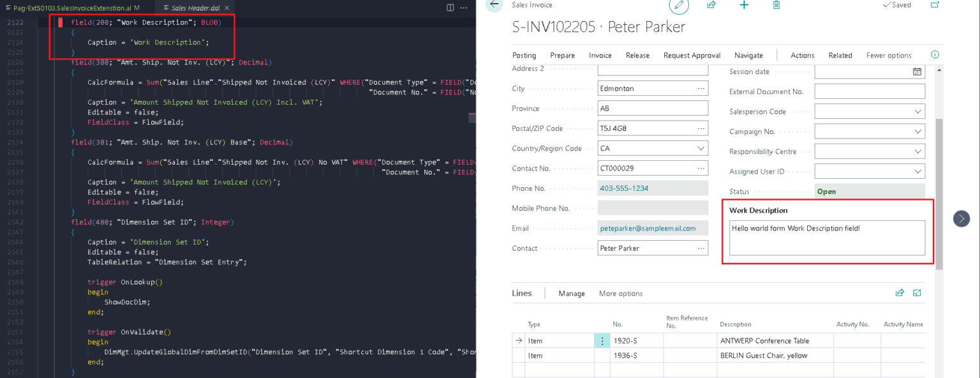Expand the Lines part to full view
Viewport: 980px width, 378px height.
[917, 293]
